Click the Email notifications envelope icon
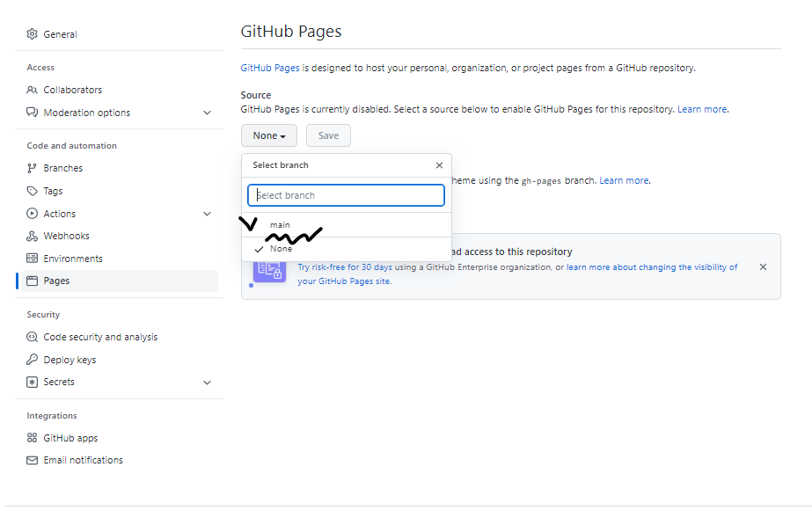Screen dimensions: 812x518 tap(32, 460)
